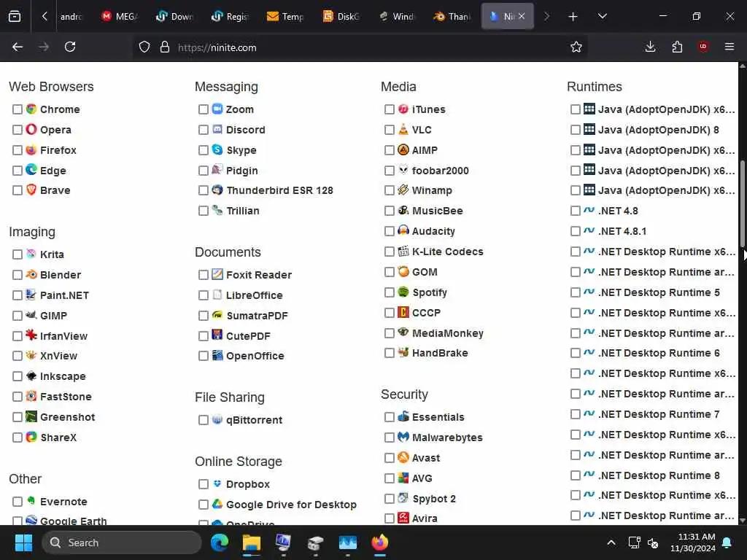Tick the Java (AdoptOpenJDK) 8 checkbox
This screenshot has height=560, width=747.
(576, 130)
